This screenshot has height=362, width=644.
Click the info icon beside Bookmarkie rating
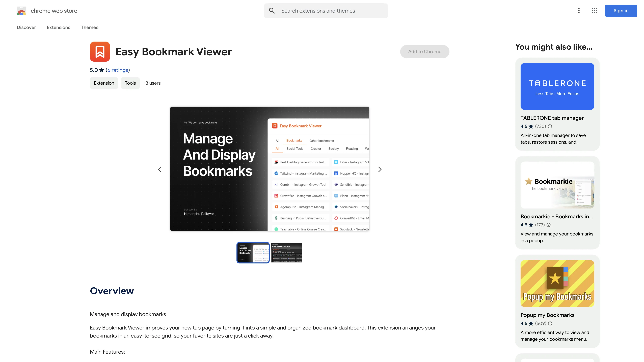point(549,225)
